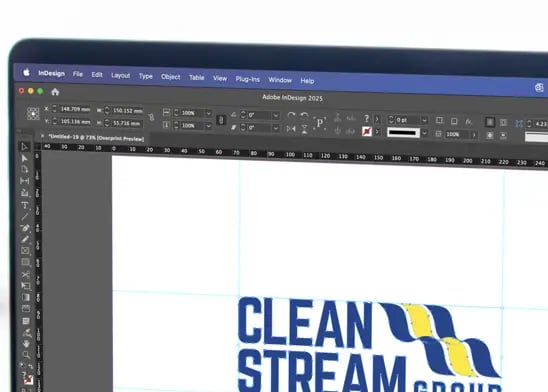Expand the stroke color options arrow

[x=377, y=132]
